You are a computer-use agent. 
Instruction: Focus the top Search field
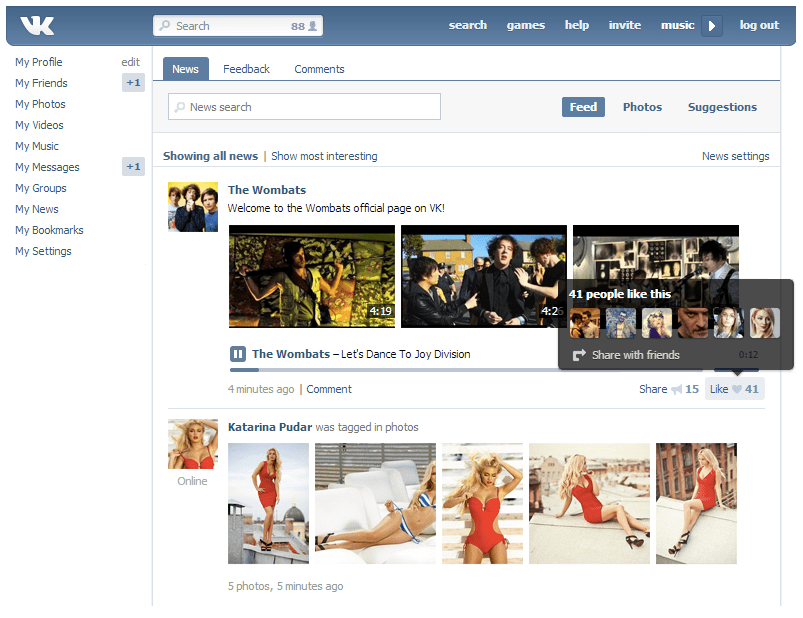point(238,26)
